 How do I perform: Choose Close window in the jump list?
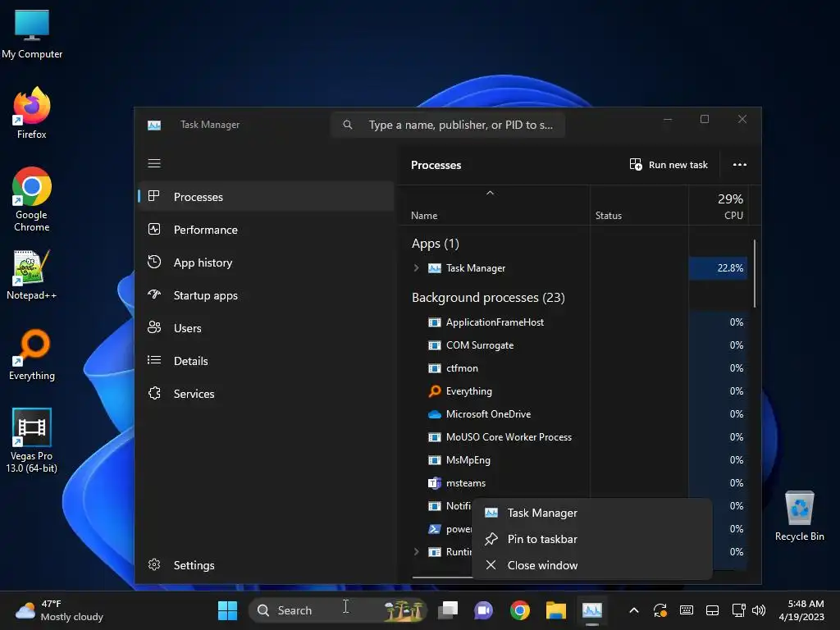click(x=592, y=565)
